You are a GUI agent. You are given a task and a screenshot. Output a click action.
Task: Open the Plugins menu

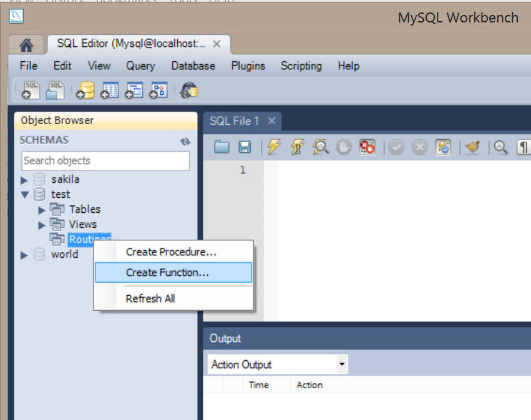(248, 66)
